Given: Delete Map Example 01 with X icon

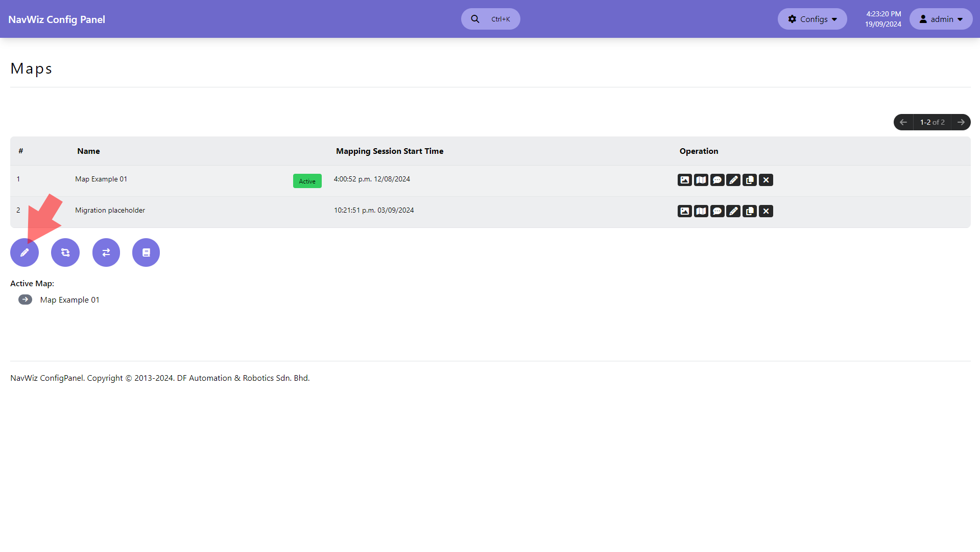Looking at the screenshot, I should pos(766,180).
